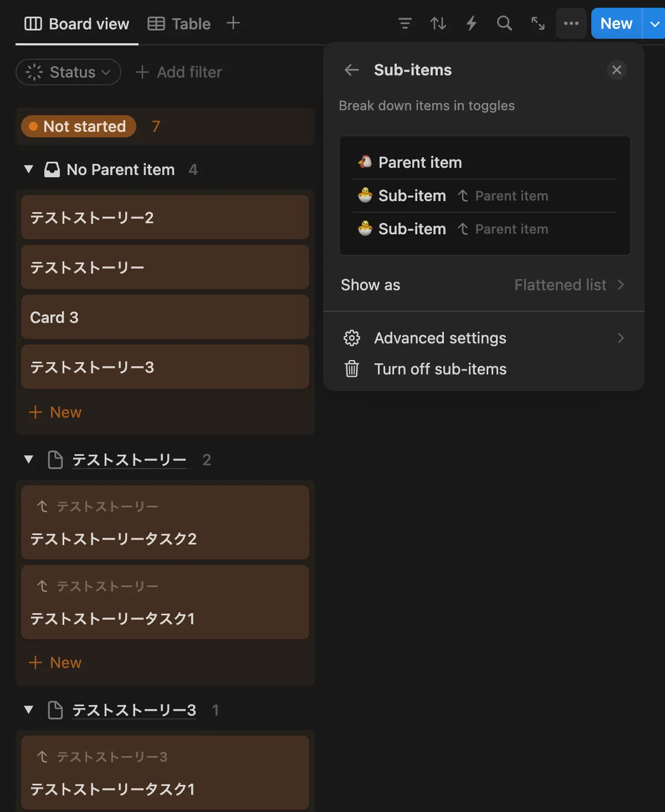Open card テストストーリータスク2
The width and height of the screenshot is (665, 812).
pyautogui.click(x=165, y=522)
